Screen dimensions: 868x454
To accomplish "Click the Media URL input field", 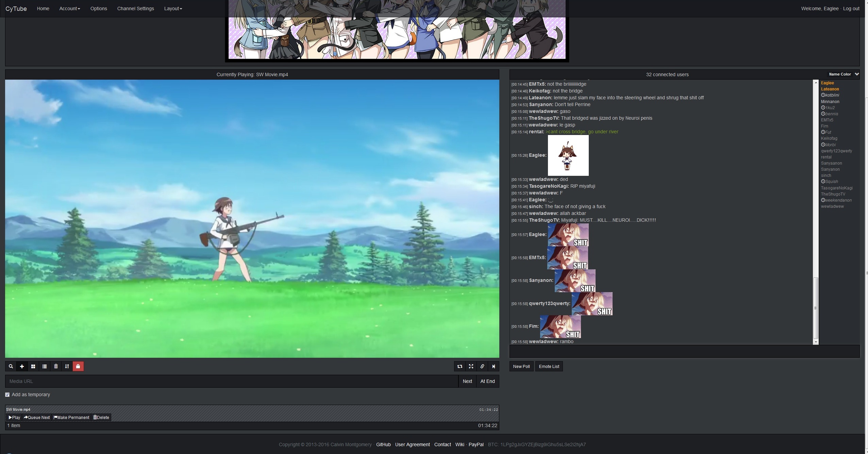I will (232, 381).
